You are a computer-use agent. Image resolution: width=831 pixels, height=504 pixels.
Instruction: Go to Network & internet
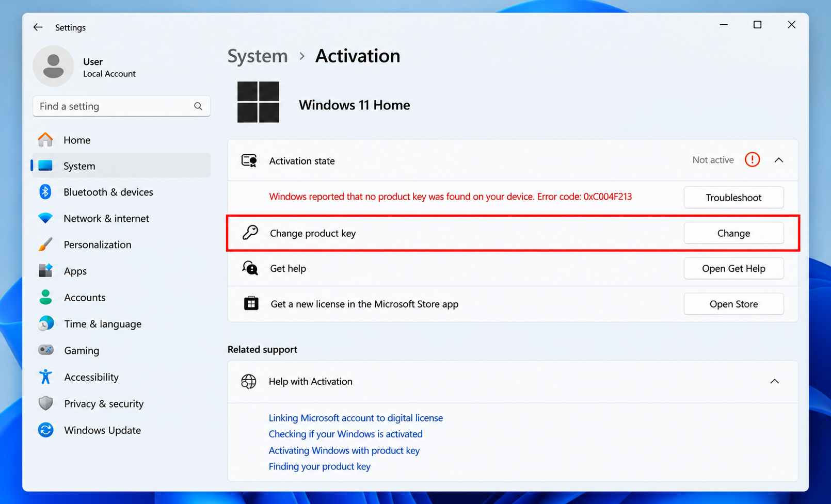tap(121, 218)
